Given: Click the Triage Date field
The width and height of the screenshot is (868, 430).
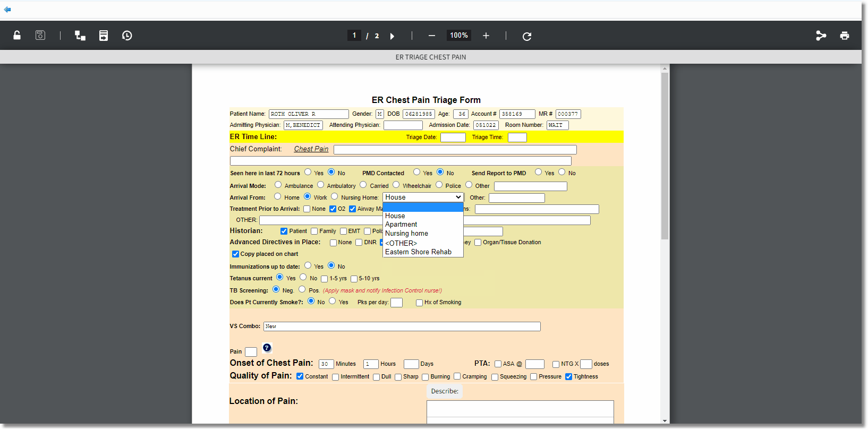Looking at the screenshot, I should 453,137.
